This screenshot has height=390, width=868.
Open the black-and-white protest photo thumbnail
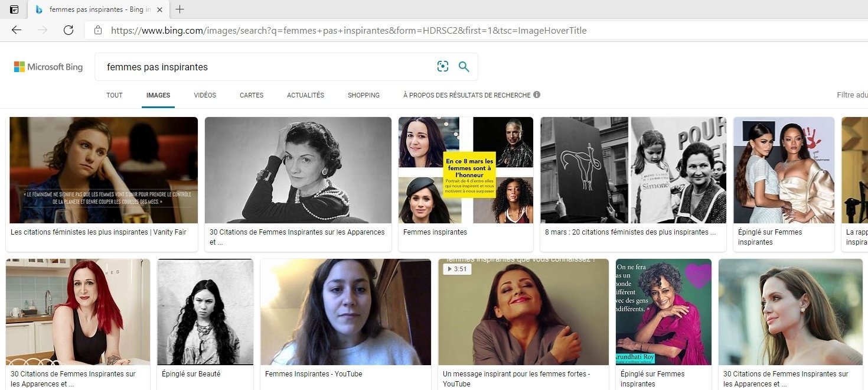click(x=634, y=170)
